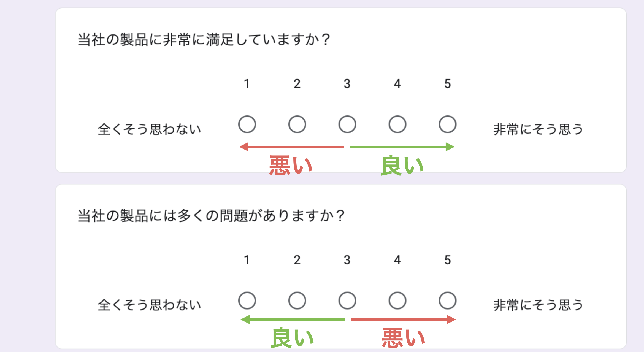Click 全くそう思わない label in the first question

click(x=150, y=129)
